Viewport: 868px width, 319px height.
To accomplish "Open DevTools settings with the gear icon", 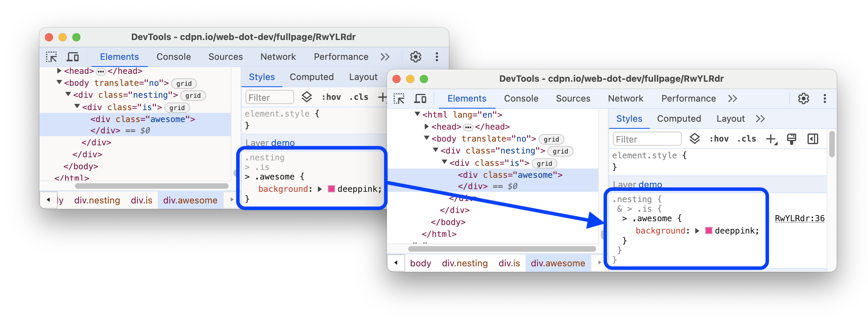I will pos(803,98).
